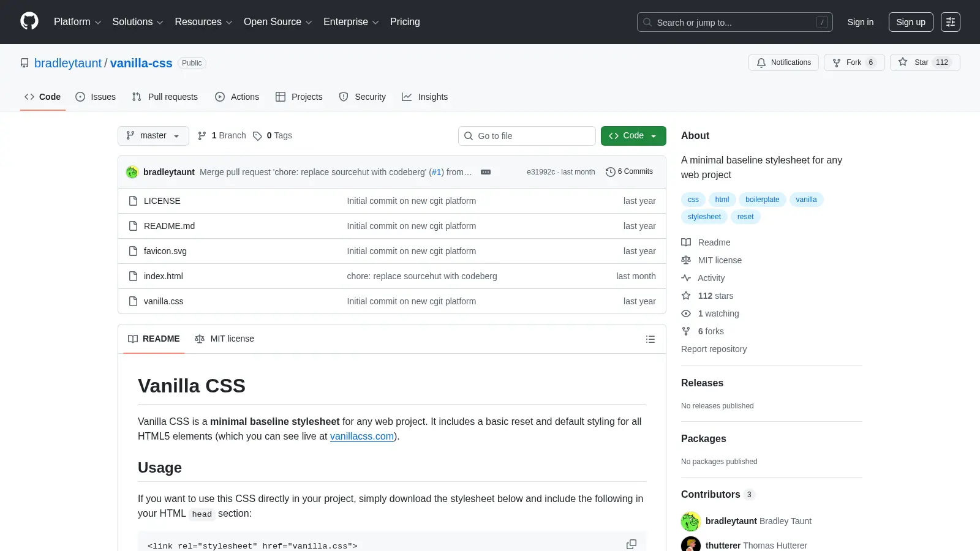Open Readme link in About sidebar

706,242
